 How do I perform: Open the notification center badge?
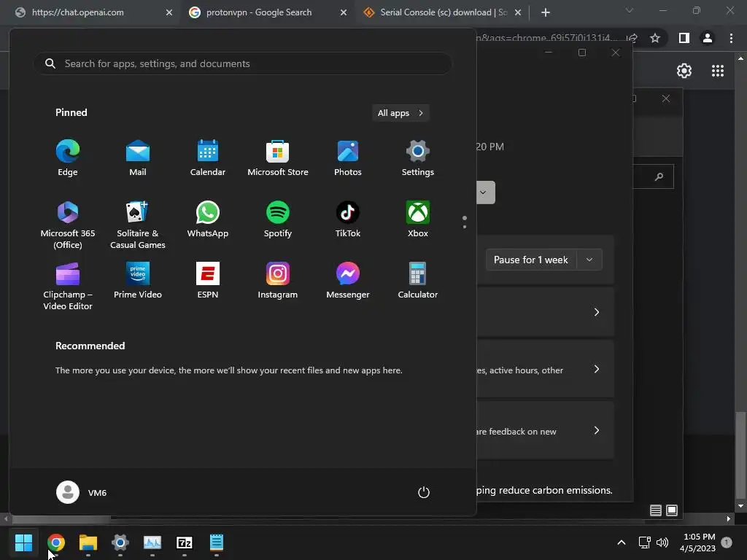point(727,542)
